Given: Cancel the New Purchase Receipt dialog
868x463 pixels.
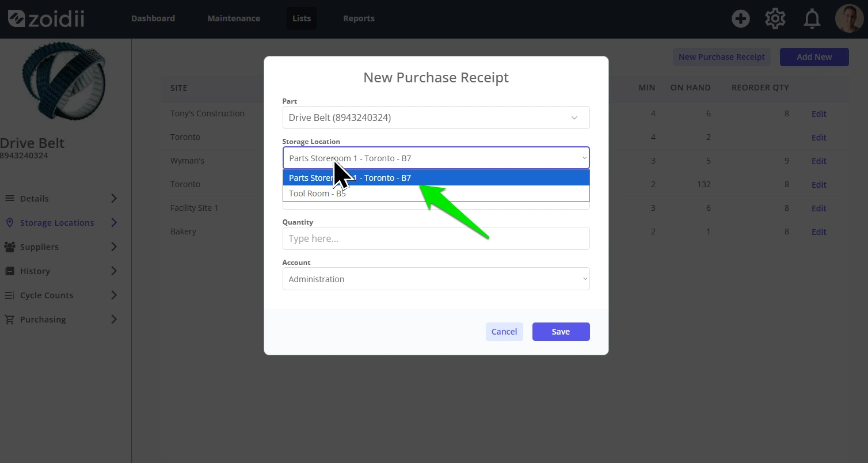Looking at the screenshot, I should click(x=504, y=332).
